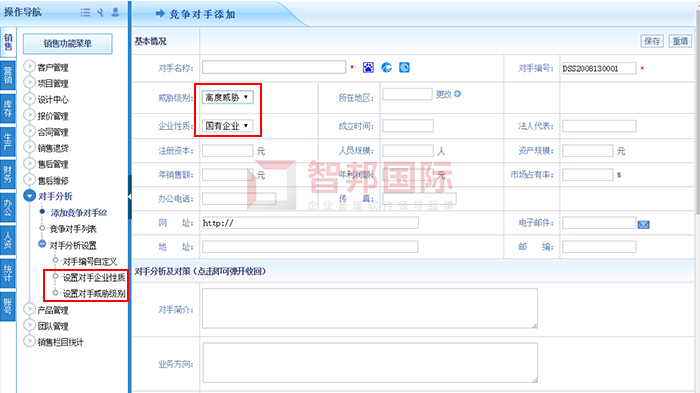Viewport: 700px width, 393px height.
Task: Open the wrench settings icon in navigation header
Action: coord(100,13)
